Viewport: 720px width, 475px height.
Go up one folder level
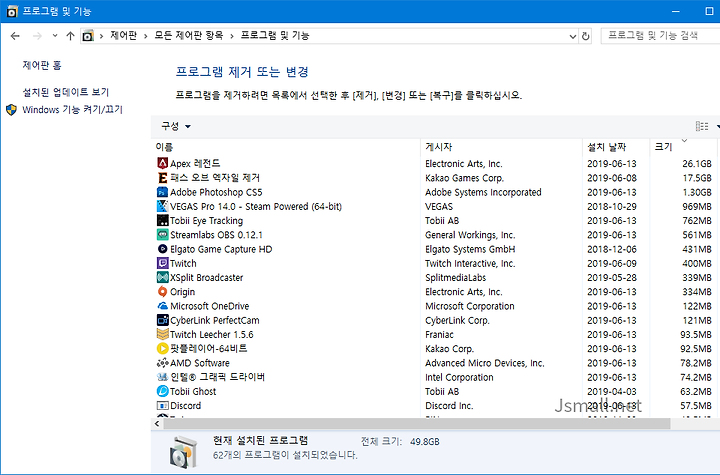(x=70, y=36)
